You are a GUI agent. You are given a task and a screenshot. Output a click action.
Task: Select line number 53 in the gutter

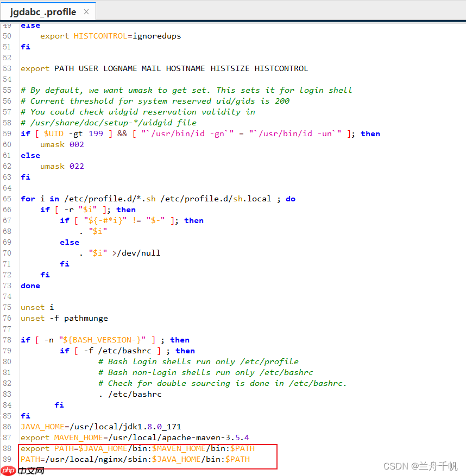click(x=7, y=68)
